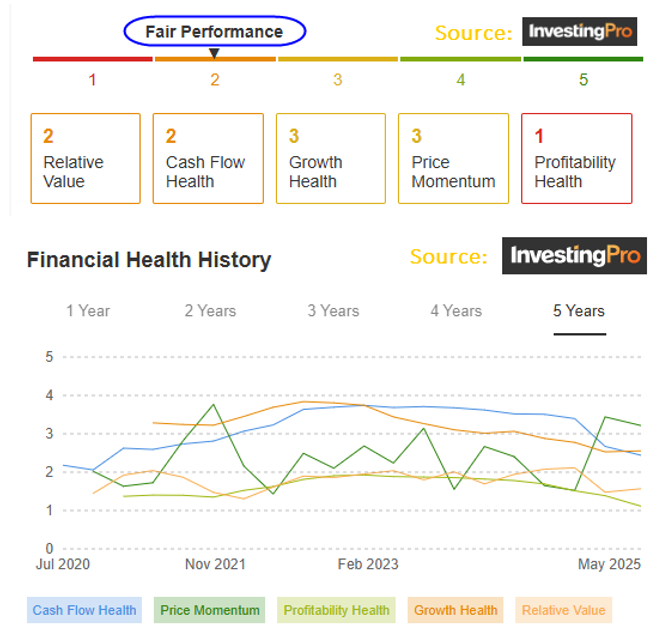The image size is (653, 631).
Task: Click the Fair Performance label
Action: [x=214, y=32]
